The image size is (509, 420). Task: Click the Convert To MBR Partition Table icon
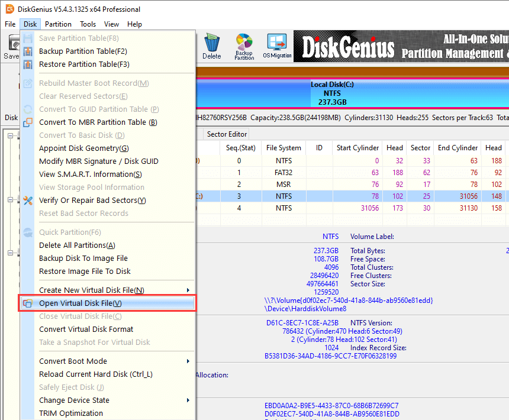click(x=28, y=122)
